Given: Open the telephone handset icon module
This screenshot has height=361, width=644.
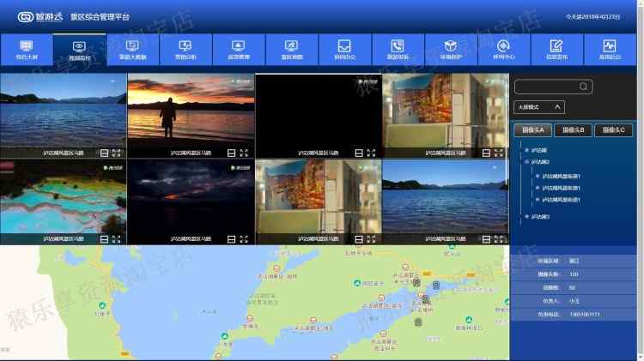Looking at the screenshot, I should click(398, 50).
